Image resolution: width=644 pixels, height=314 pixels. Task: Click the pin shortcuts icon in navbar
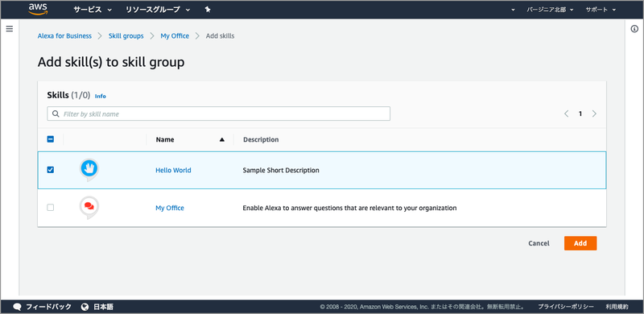tap(208, 10)
